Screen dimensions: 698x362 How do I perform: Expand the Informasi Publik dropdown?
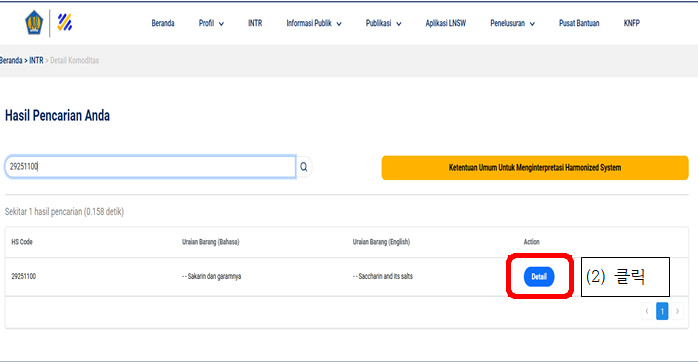pyautogui.click(x=314, y=23)
